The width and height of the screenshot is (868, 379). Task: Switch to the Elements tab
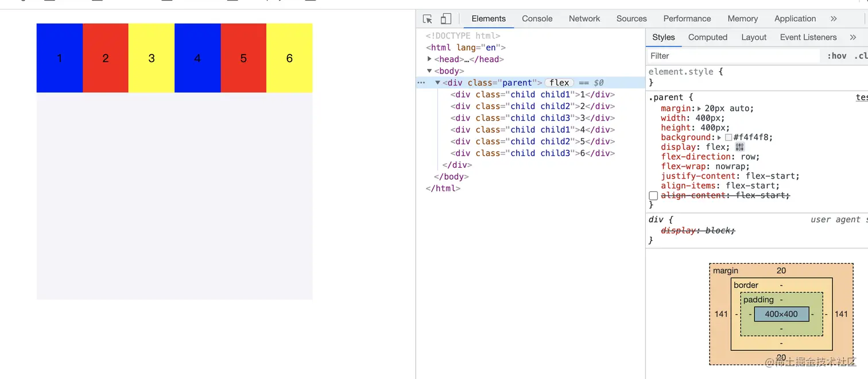pyautogui.click(x=489, y=19)
